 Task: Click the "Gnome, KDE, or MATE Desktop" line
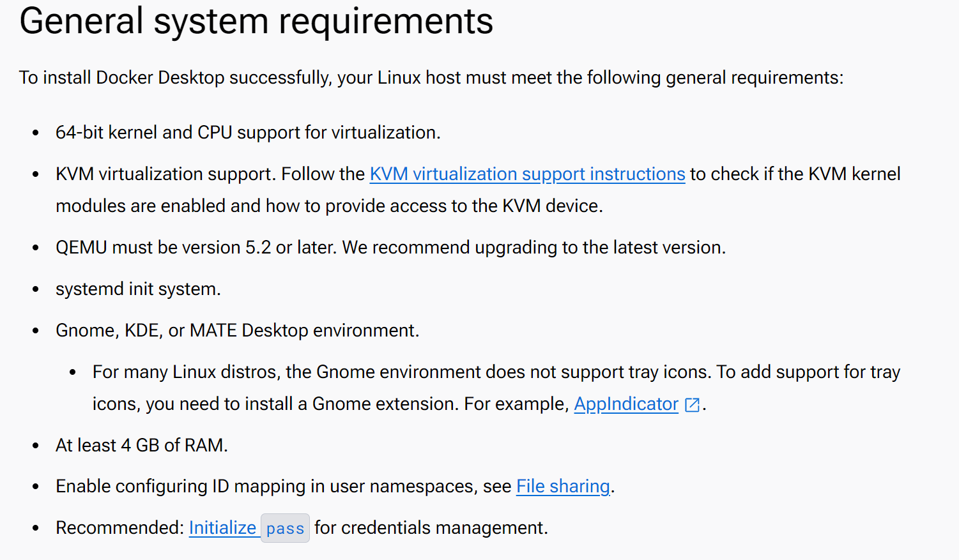[x=237, y=330]
